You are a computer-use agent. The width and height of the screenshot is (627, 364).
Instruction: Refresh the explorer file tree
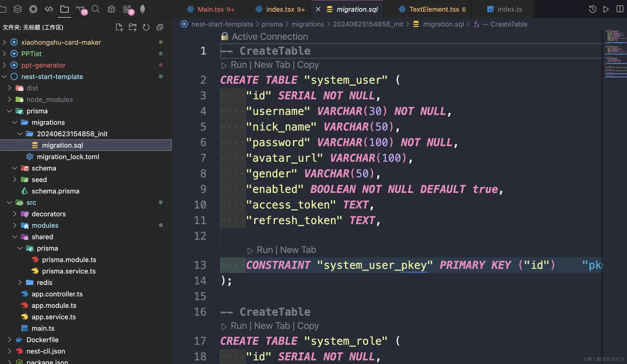coord(146,27)
